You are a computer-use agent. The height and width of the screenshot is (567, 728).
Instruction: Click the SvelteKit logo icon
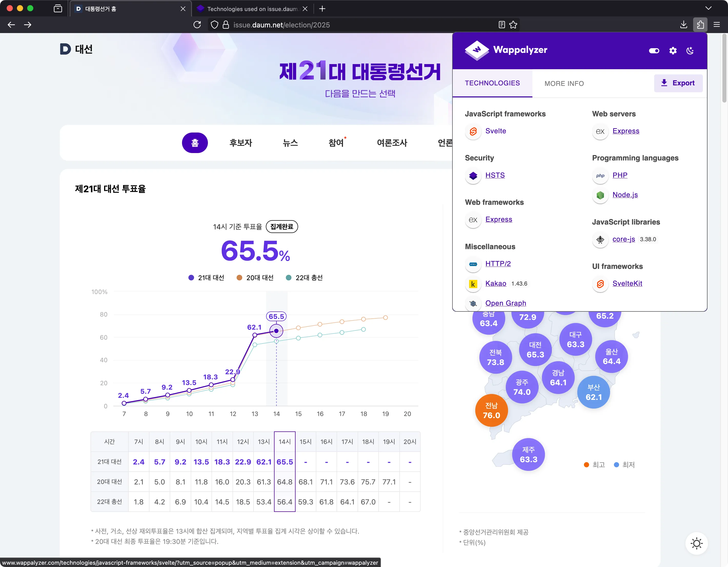click(x=600, y=284)
